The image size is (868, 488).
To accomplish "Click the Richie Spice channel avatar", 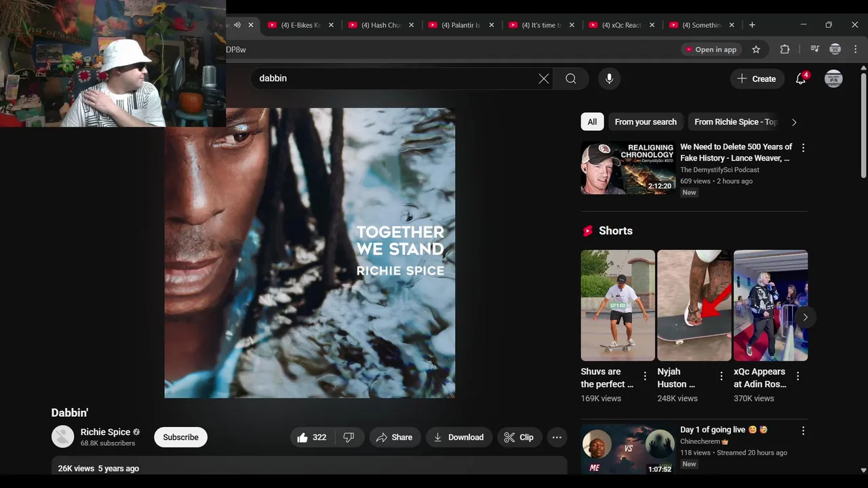I will [x=63, y=436].
